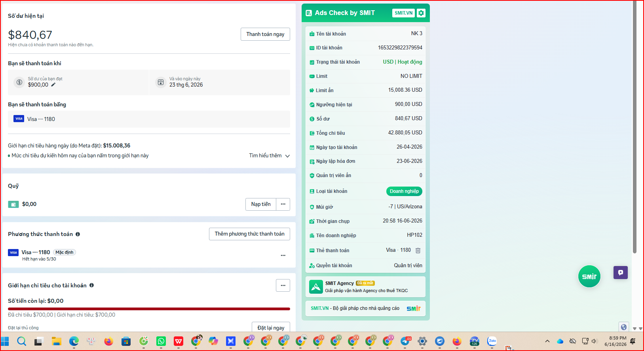Click Thanh toán ngay button
The width and height of the screenshot is (644, 351).
tap(265, 34)
